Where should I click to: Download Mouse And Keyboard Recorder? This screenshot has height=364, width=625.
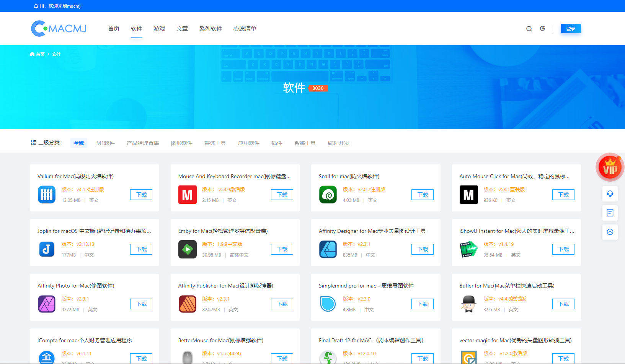282,195
